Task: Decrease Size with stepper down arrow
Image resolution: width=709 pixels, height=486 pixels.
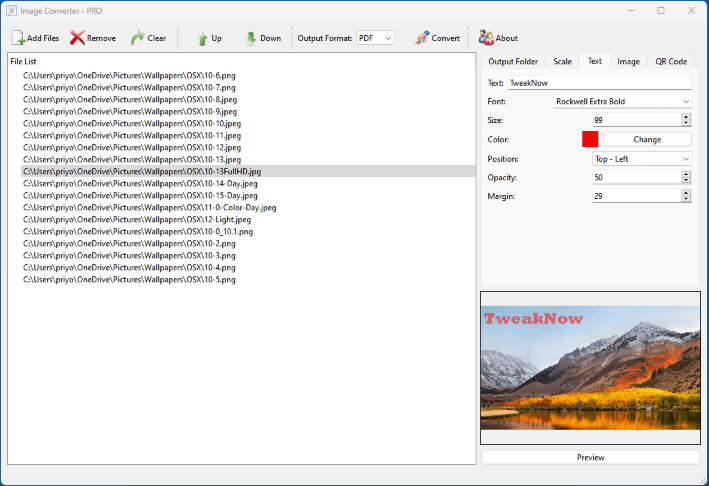Action: pyautogui.click(x=686, y=123)
